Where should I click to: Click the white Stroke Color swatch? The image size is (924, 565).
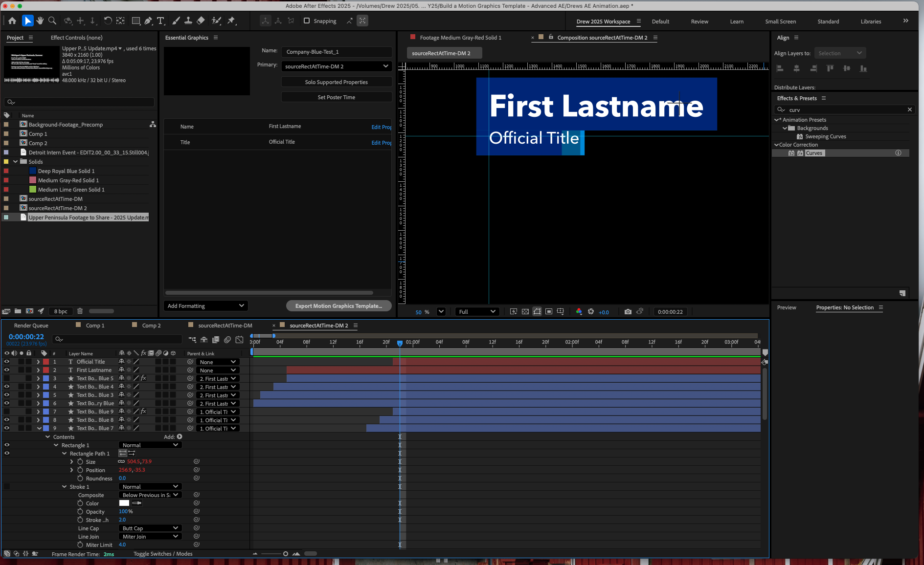(124, 503)
